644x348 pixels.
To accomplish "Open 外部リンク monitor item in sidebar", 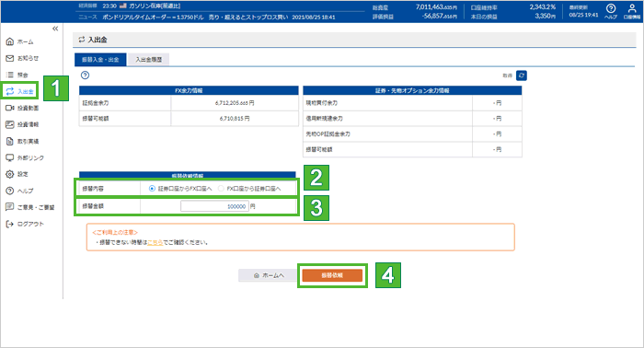I will pos(25,157).
